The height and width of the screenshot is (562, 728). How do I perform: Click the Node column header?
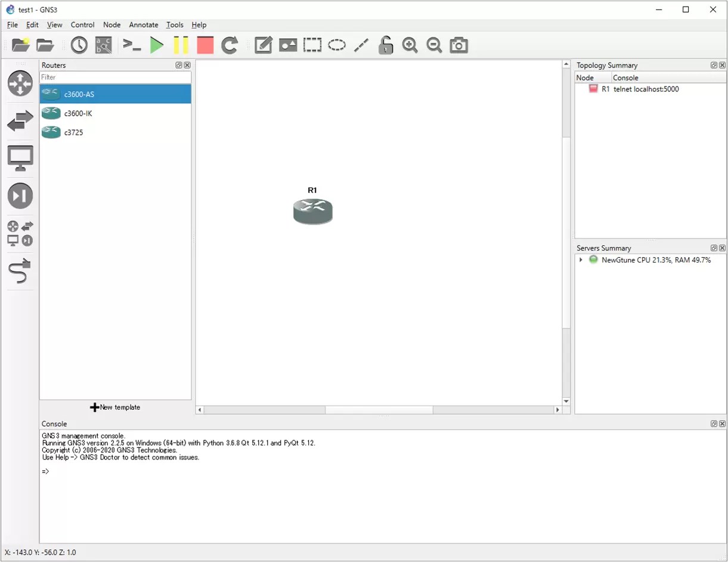pos(593,78)
